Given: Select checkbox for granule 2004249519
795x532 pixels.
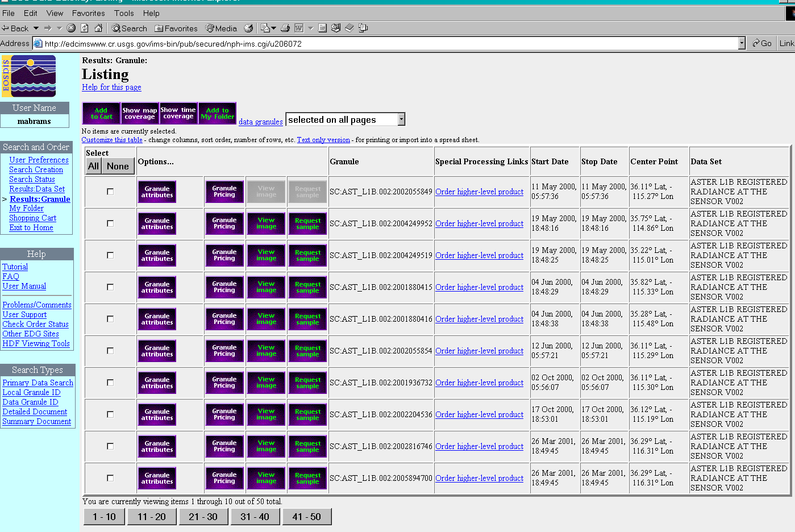Looking at the screenshot, I should (x=110, y=255).
